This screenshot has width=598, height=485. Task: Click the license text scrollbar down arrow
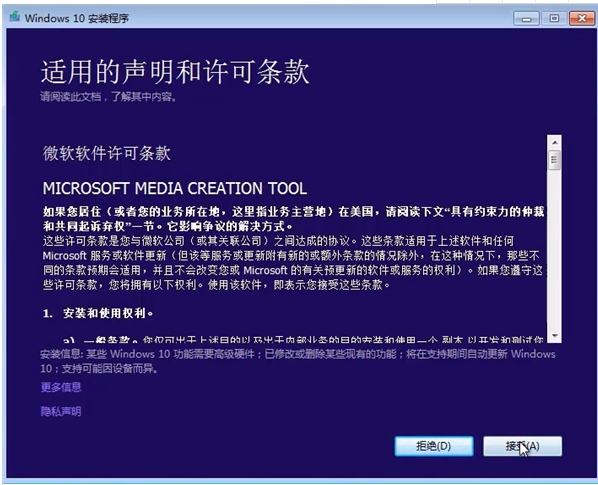point(555,336)
